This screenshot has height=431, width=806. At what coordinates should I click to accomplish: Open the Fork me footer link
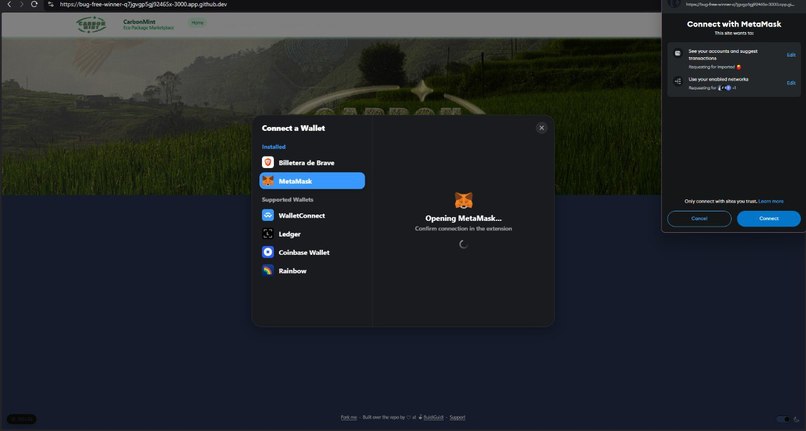[x=349, y=418]
